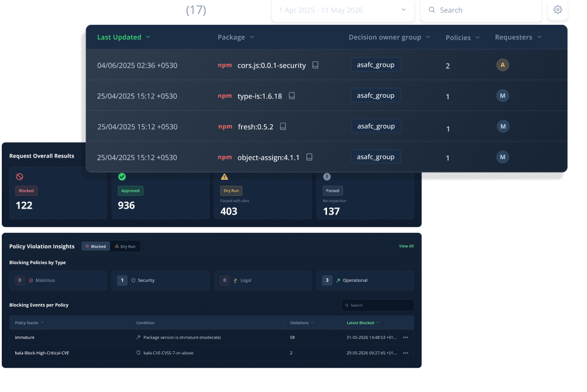
Task: Open more options for bala-Block-High-Critical-CVE policy
Action: click(405, 353)
